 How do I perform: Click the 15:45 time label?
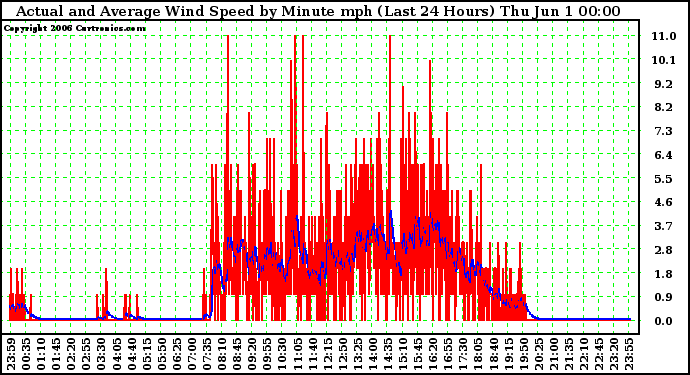[x=418, y=354]
